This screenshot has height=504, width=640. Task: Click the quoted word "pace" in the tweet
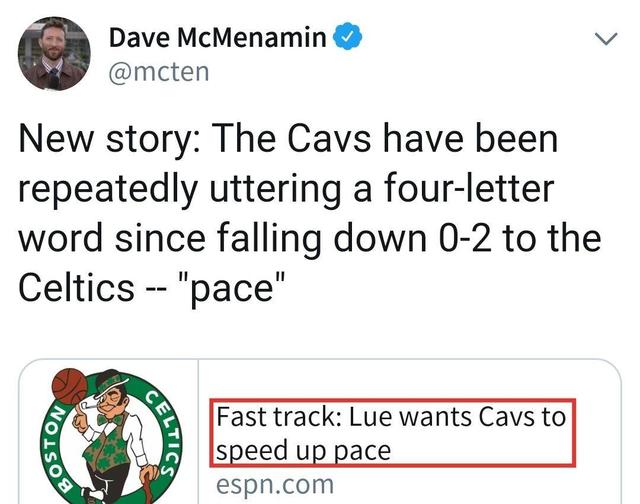point(230,288)
